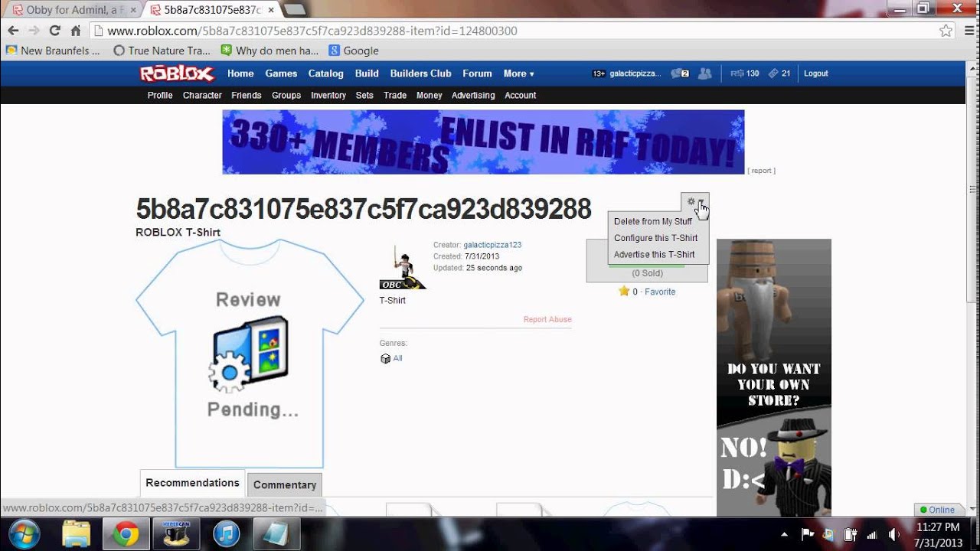Switch to the Recommendations tab
The image size is (980, 551).
tap(192, 483)
